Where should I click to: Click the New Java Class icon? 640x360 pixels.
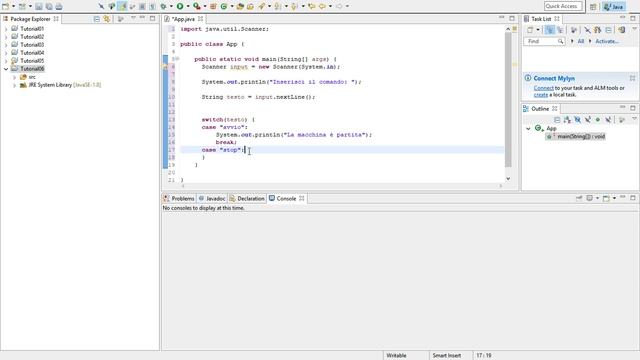(224, 6)
